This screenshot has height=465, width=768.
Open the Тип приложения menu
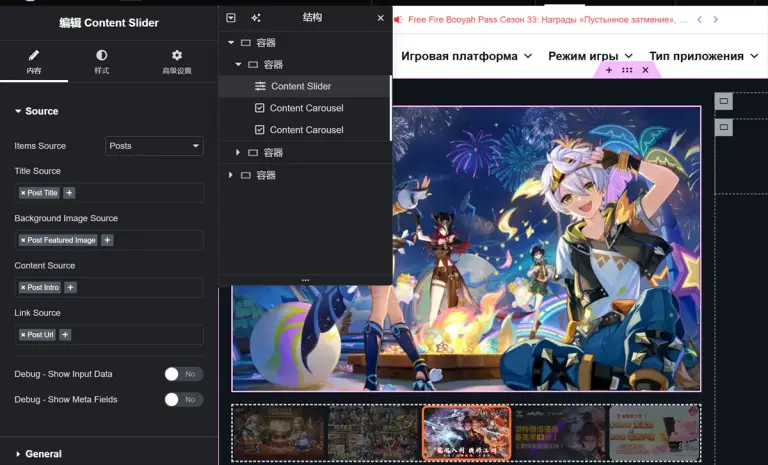pos(704,56)
